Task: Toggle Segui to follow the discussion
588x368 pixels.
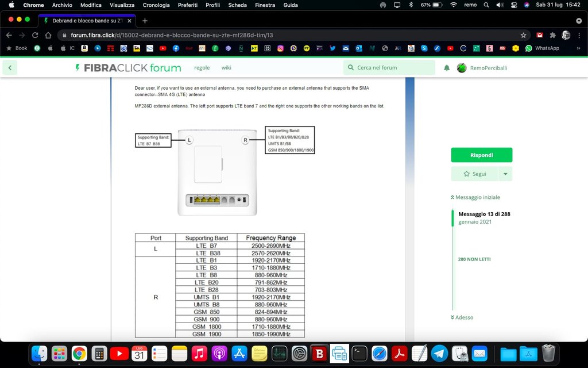Action: click(475, 174)
